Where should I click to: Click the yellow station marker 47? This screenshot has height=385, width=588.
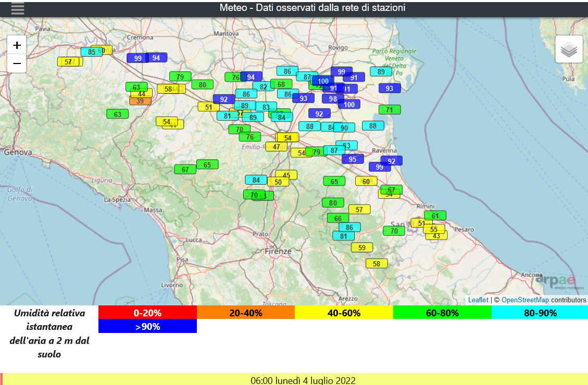(277, 147)
